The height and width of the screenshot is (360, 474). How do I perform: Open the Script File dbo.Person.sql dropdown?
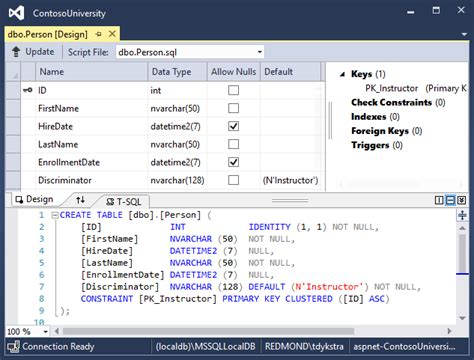(x=259, y=52)
